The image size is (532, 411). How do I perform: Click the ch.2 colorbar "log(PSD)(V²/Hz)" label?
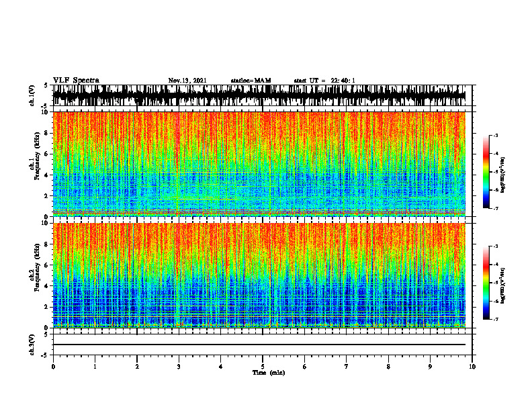point(503,285)
